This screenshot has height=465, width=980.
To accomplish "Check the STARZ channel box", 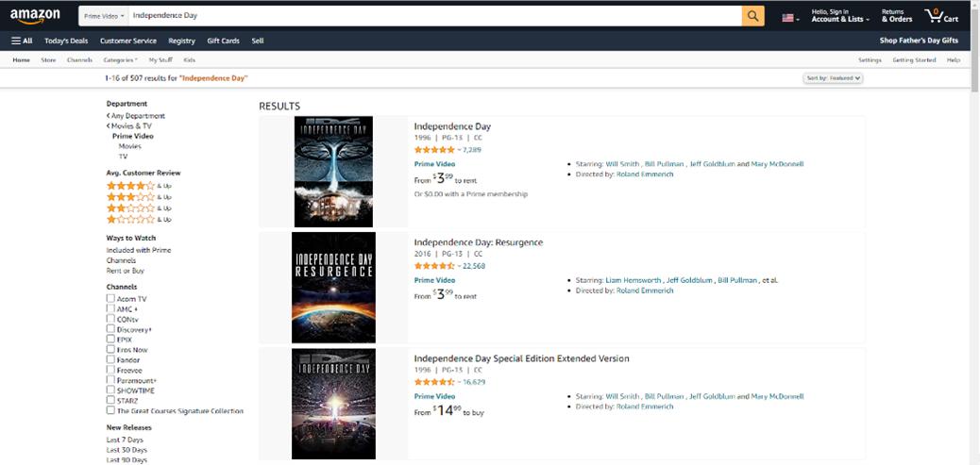I will pos(110,400).
